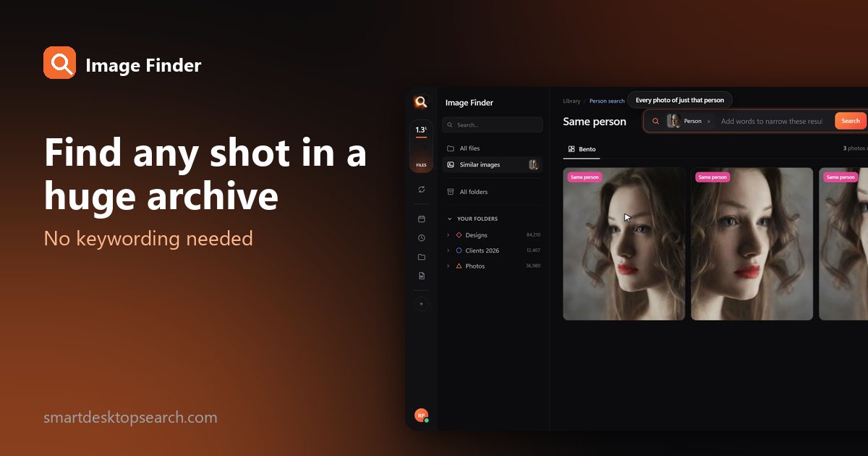Viewport: 868px width, 456px height.
Task: Click the 'Same person' badge on the second photo
Action: tap(712, 177)
